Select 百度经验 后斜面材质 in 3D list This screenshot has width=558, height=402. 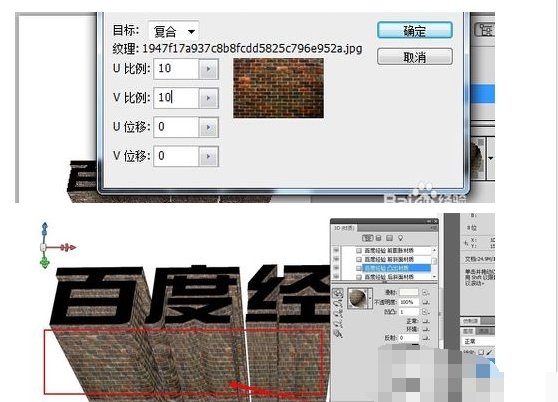(389, 276)
